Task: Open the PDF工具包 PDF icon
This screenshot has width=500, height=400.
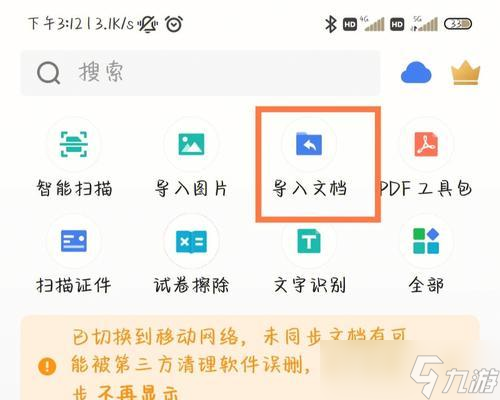Action: 426,144
